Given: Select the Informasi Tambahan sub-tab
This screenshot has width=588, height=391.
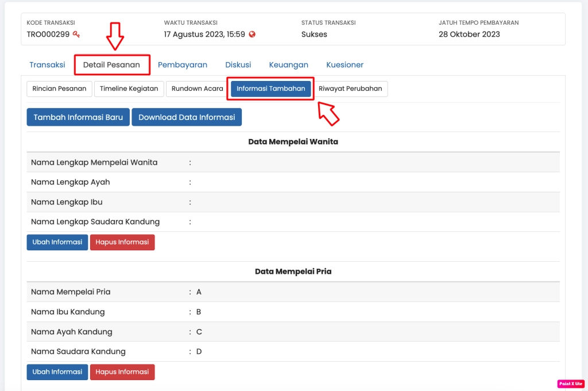Looking at the screenshot, I should pos(270,89).
